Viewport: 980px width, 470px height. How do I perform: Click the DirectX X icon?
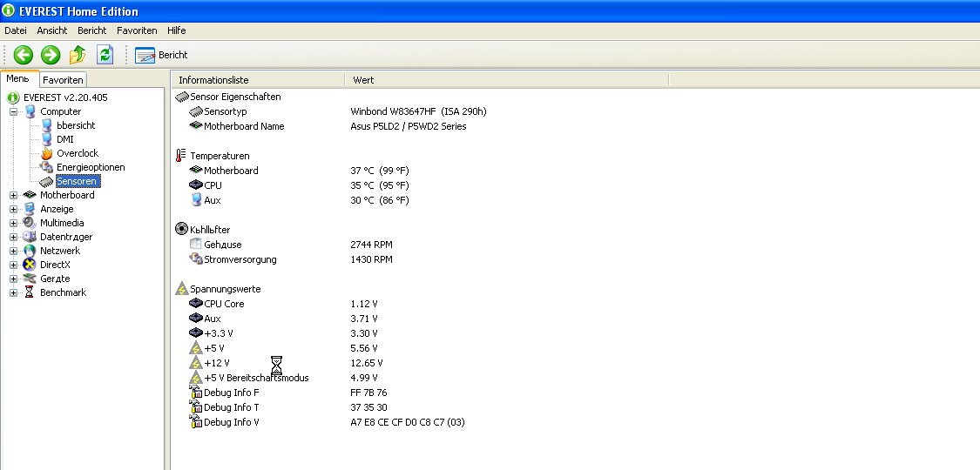tap(30, 265)
